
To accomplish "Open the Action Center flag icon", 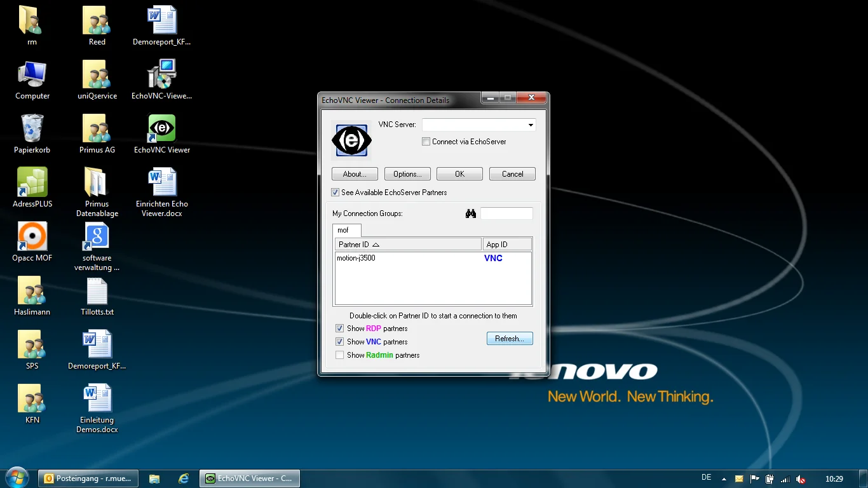I will coord(754,479).
